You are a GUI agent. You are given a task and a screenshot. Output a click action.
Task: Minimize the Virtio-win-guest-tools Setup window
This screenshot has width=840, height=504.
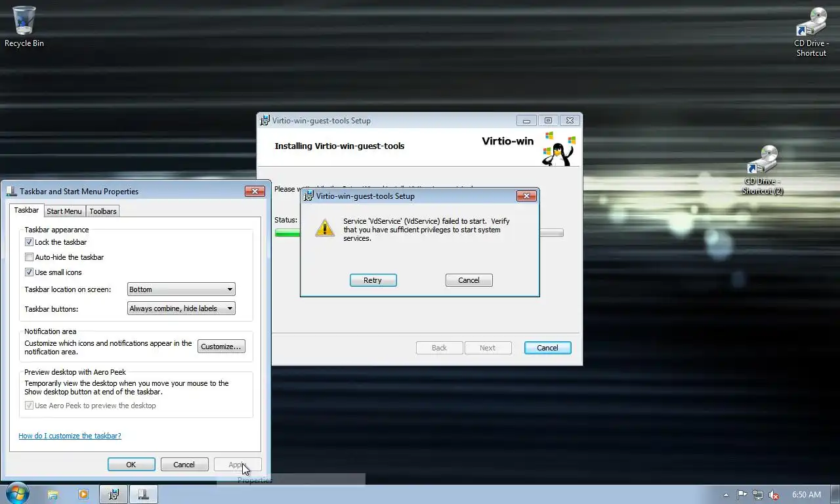coord(526,121)
